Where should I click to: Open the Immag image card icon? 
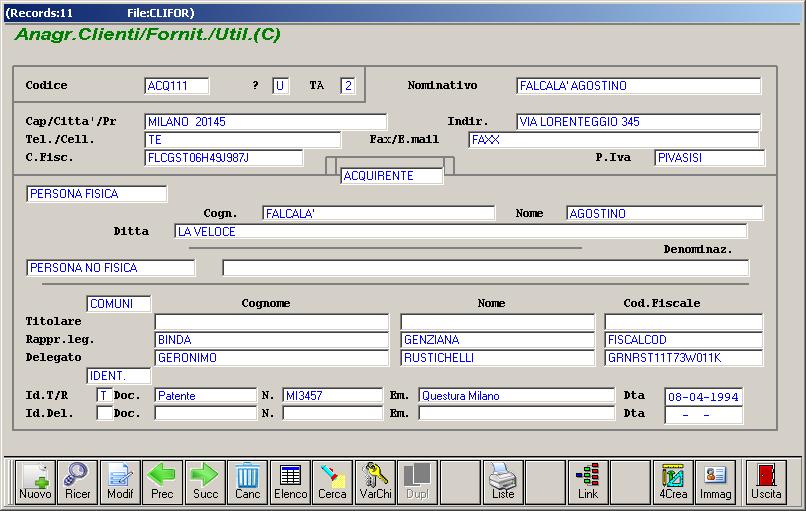pyautogui.click(x=715, y=481)
